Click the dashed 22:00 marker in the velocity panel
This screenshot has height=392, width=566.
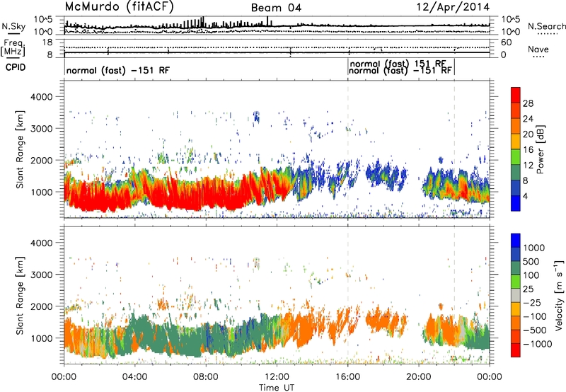click(454, 295)
